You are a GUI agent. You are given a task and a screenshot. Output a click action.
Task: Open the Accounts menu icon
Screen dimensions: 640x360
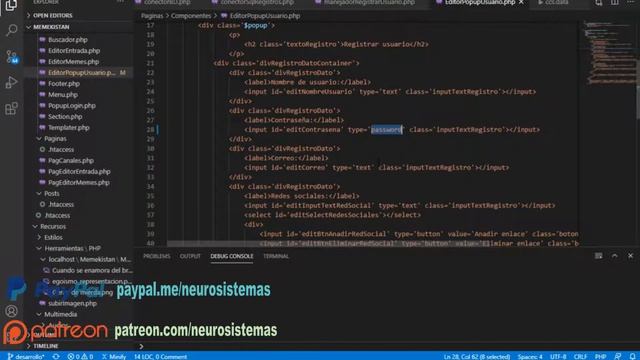[x=11, y=311]
